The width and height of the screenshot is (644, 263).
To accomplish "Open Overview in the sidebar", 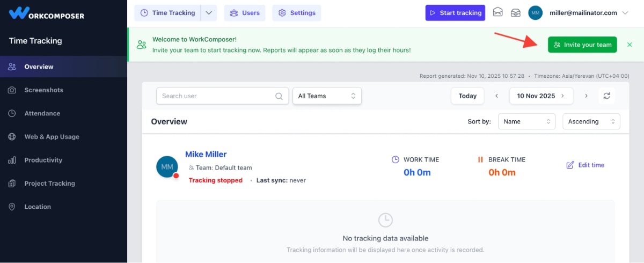I will (63, 67).
